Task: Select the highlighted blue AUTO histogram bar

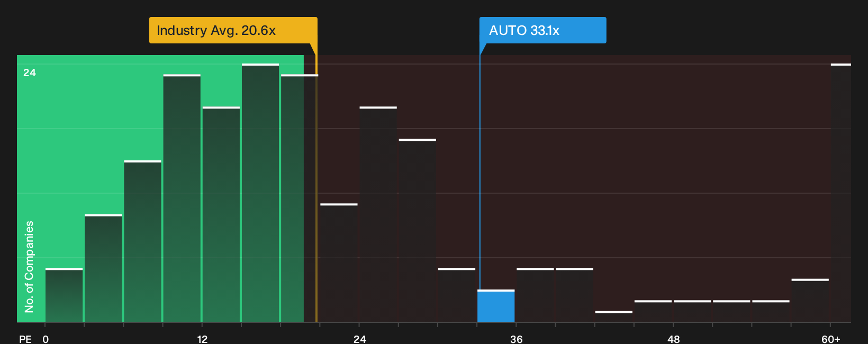Action: [x=496, y=306]
